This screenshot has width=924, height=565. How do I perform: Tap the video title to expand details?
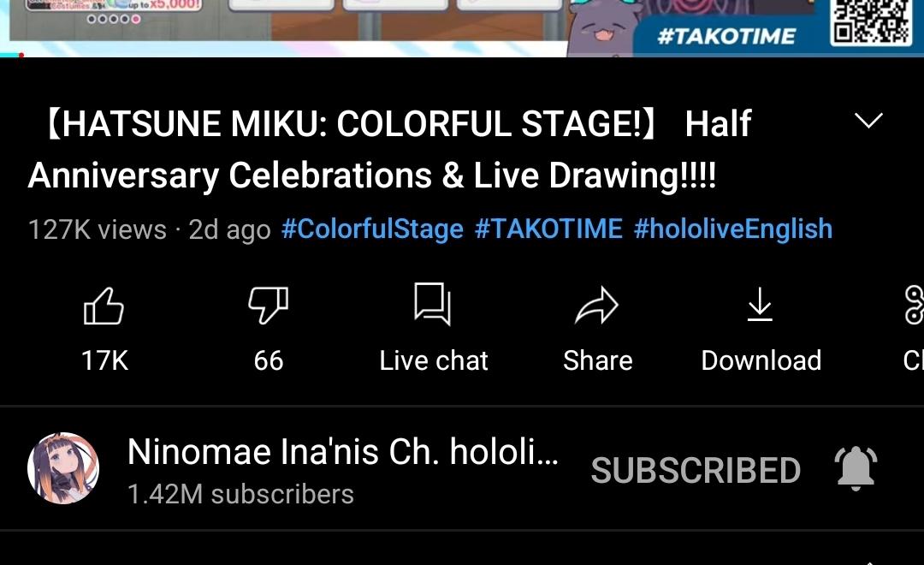389,150
